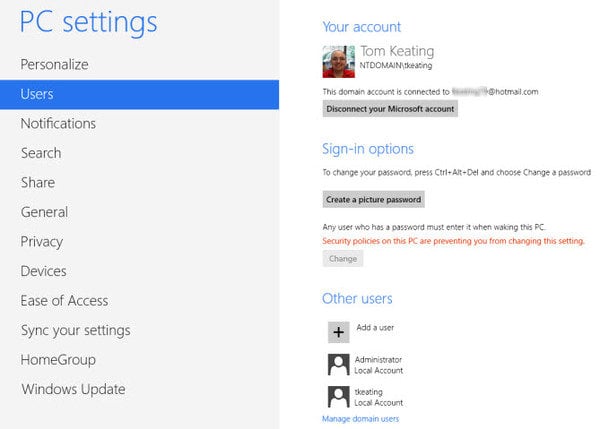Go to Sync your settings

[75, 330]
